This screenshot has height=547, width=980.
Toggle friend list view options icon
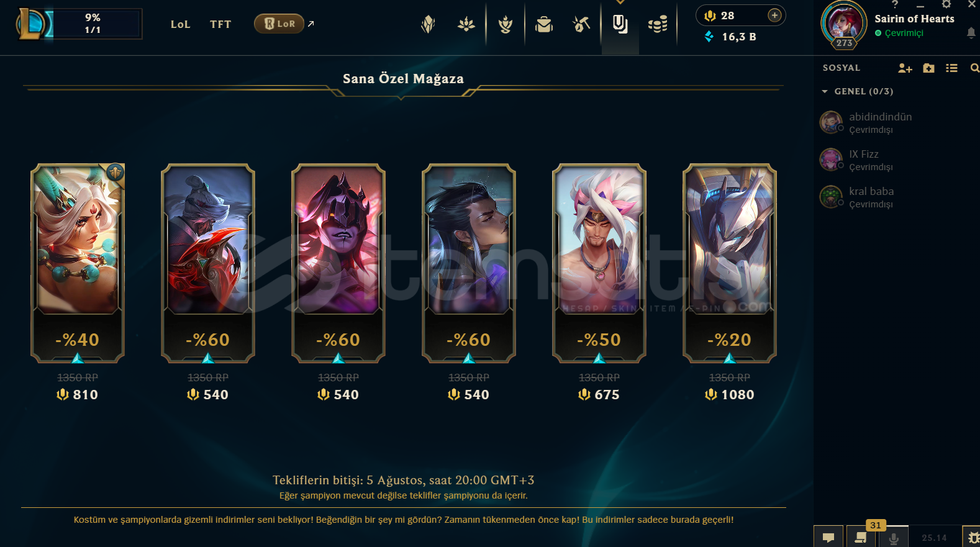[951, 68]
